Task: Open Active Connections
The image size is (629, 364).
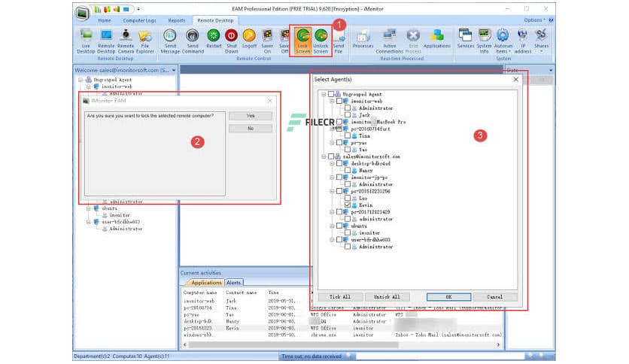Action: [x=390, y=41]
